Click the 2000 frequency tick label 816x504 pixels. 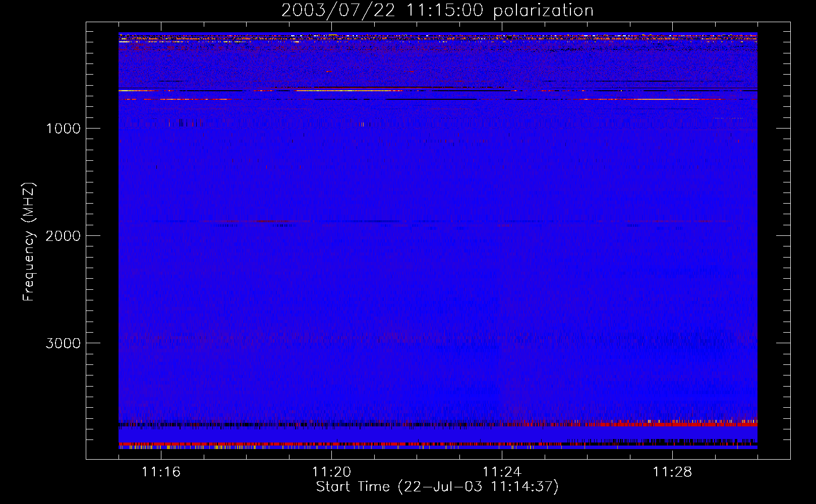point(64,236)
